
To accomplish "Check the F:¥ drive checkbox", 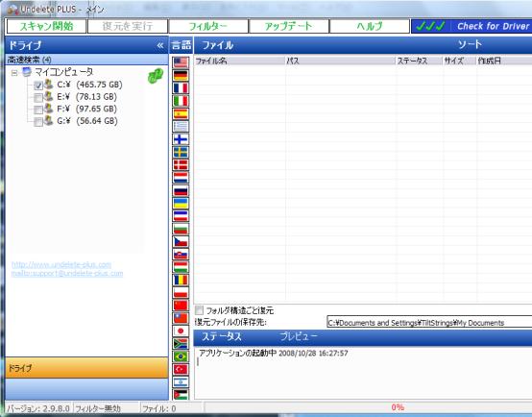I will tap(38, 110).
